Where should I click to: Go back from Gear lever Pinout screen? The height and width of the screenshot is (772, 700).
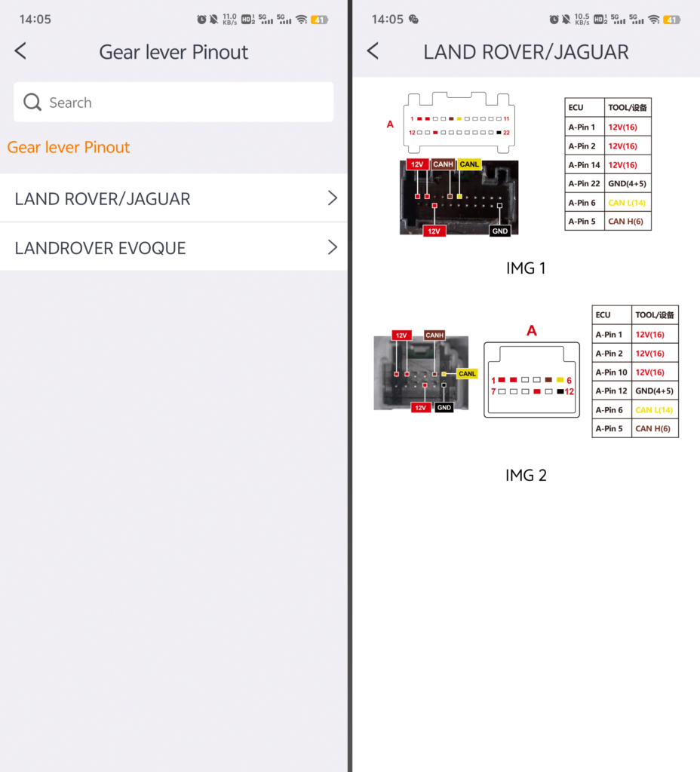(x=20, y=51)
